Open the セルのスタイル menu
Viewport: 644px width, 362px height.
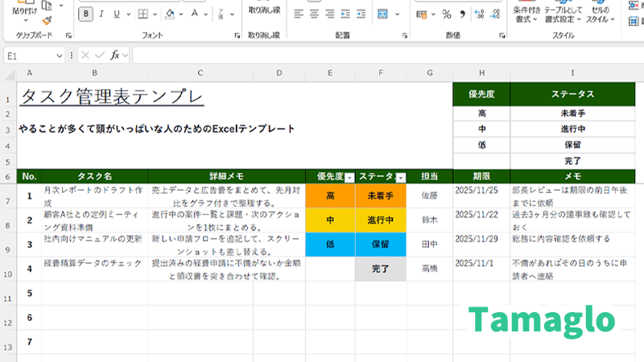pos(600,14)
